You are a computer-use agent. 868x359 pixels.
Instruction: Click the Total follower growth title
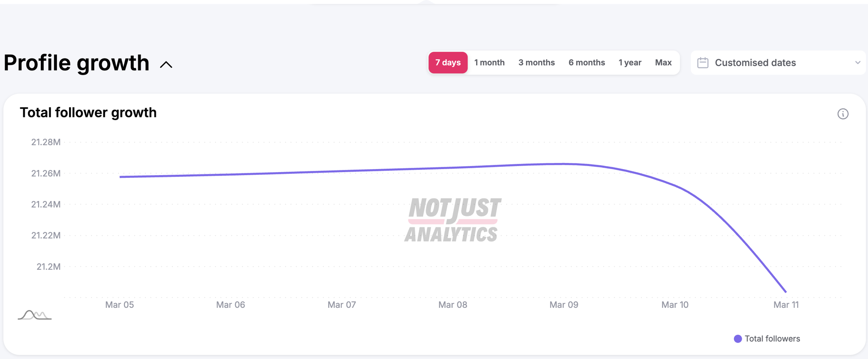click(x=88, y=113)
